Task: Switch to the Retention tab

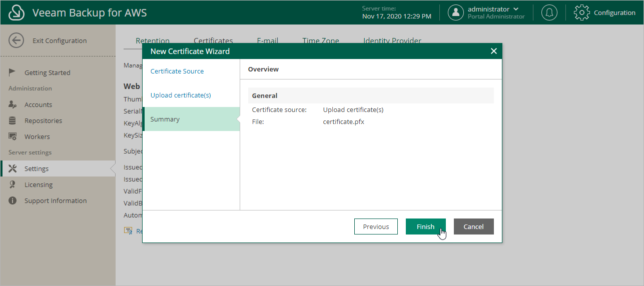Action: click(x=153, y=41)
